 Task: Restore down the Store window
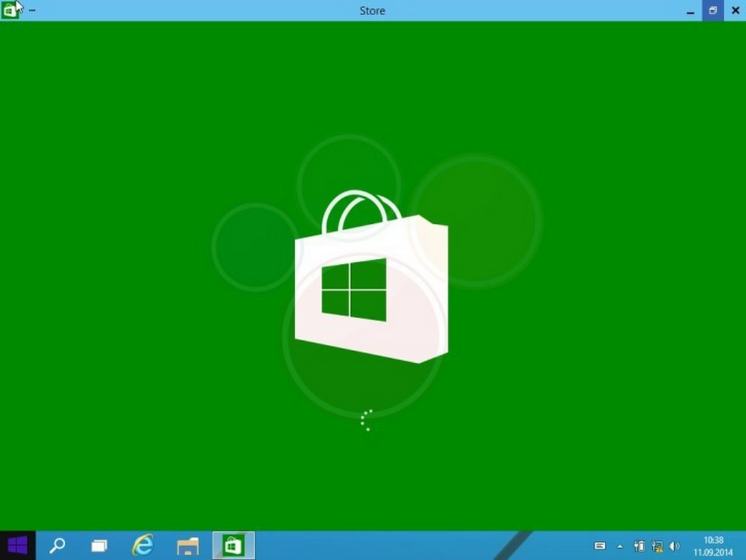point(712,10)
